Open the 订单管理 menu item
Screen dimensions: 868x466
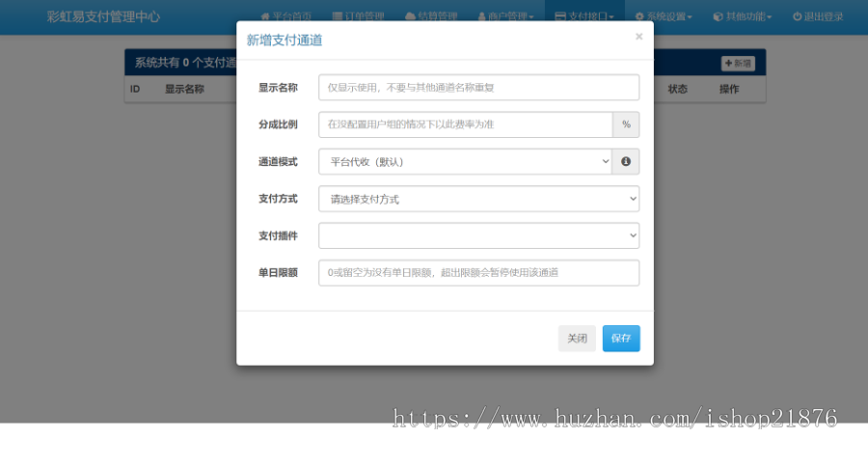pos(358,16)
